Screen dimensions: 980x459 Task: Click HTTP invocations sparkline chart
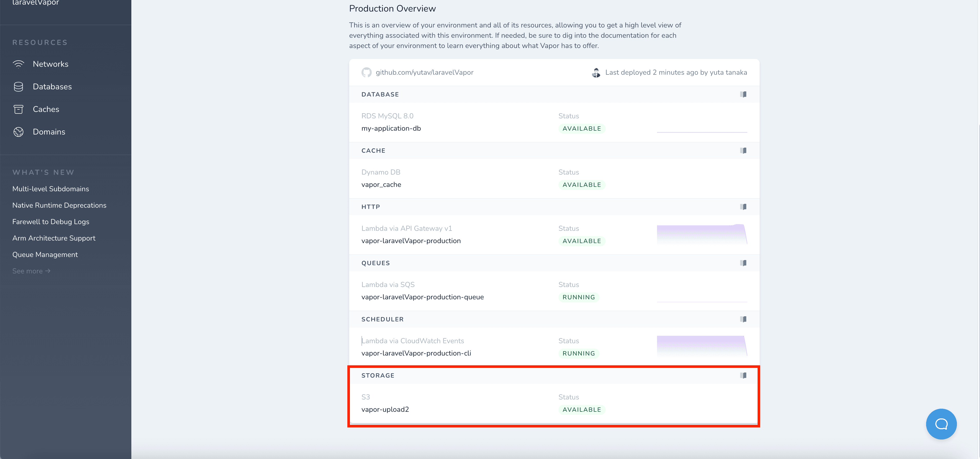coord(702,234)
